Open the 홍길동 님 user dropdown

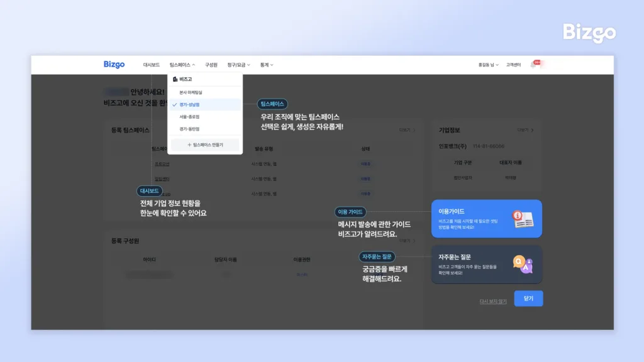tap(488, 65)
